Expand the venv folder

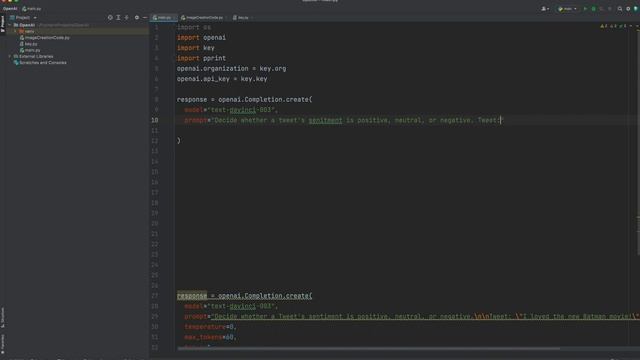click(x=16, y=31)
